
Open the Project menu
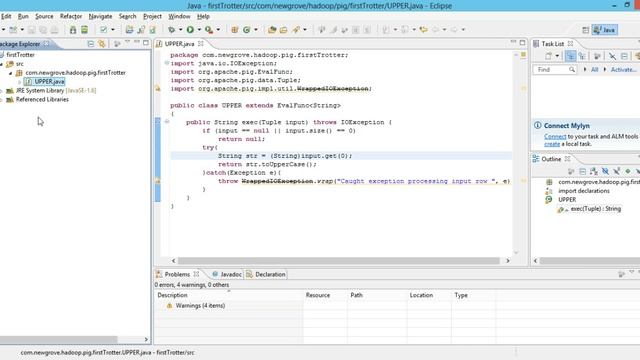pos(152,16)
